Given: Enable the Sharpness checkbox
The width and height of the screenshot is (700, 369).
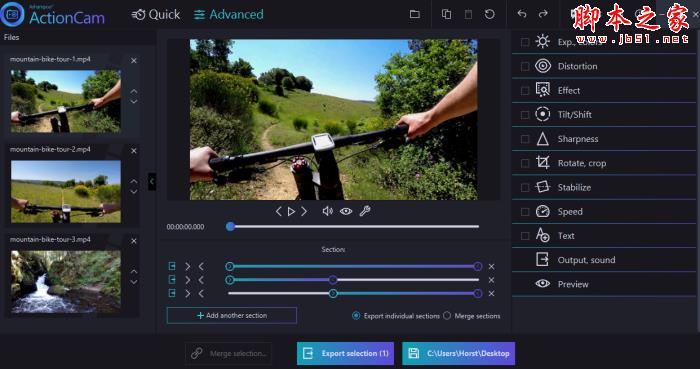Looking at the screenshot, I should (x=525, y=139).
